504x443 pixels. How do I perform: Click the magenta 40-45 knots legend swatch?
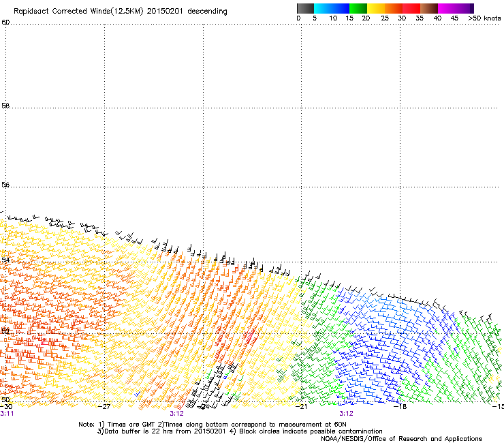(447, 8)
